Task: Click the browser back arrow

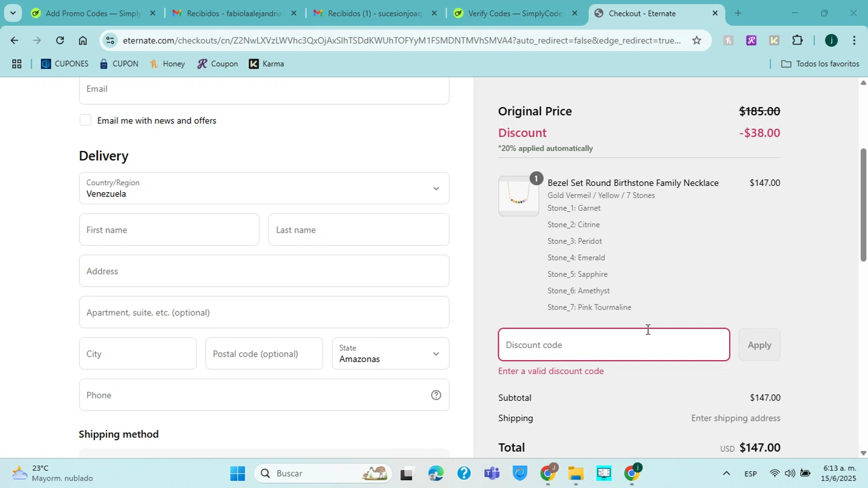Action: (14, 41)
